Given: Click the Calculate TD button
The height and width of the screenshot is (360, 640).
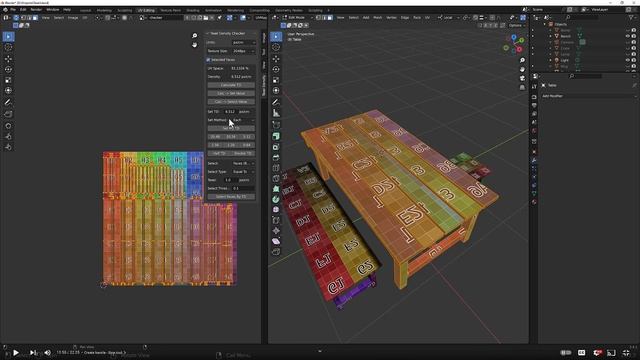Looking at the screenshot, I should [x=231, y=85].
